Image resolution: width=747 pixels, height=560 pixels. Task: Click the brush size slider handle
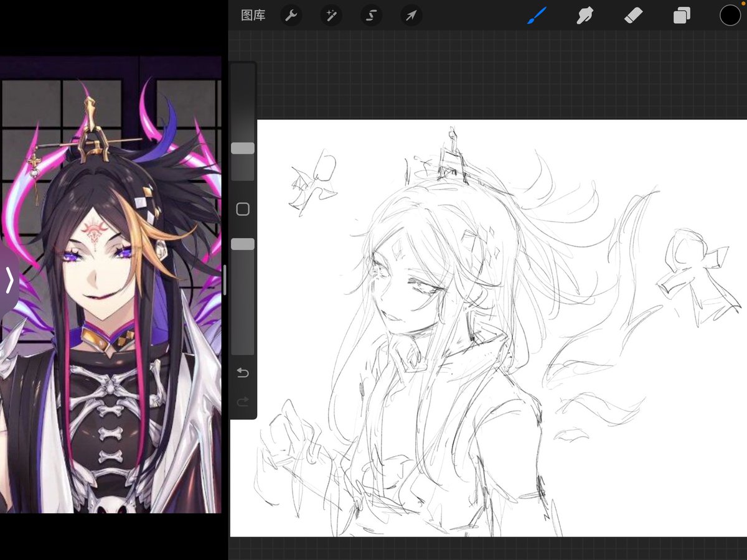click(243, 148)
